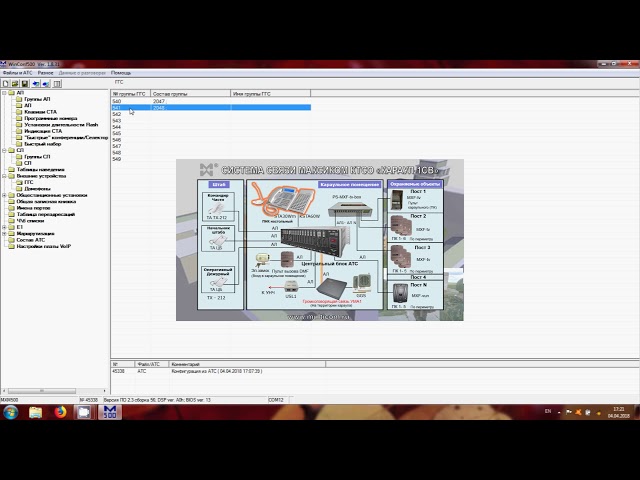Image resolution: width=640 pixels, height=480 pixels.
Task: Select group row 542
Action: click(211, 114)
